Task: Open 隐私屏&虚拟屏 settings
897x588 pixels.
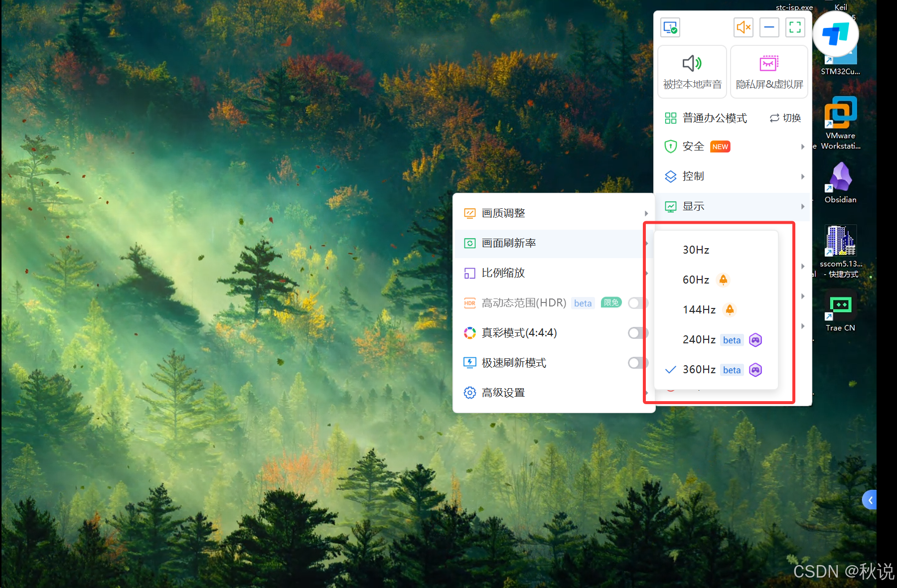Action: pyautogui.click(x=769, y=71)
